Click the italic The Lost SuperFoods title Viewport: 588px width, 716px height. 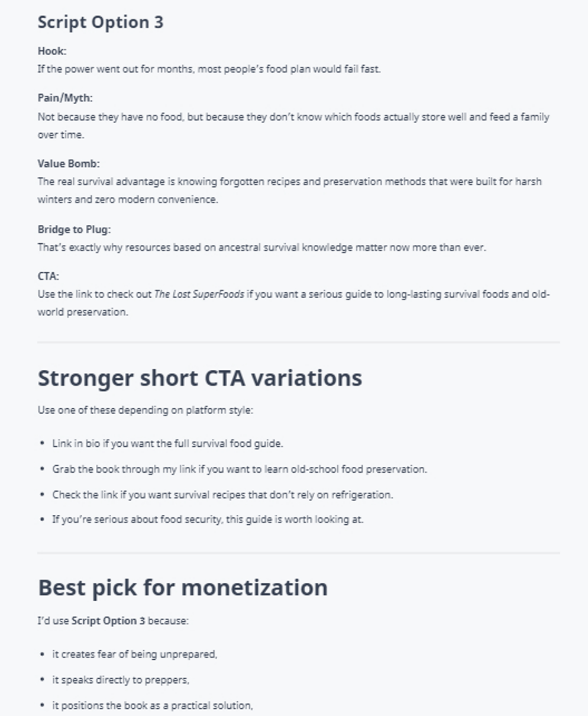click(199, 294)
